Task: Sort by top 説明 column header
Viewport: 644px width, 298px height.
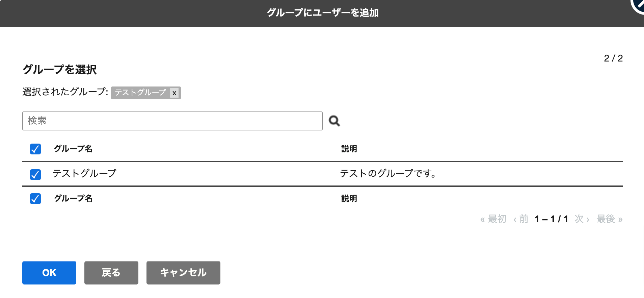Action: (x=349, y=149)
